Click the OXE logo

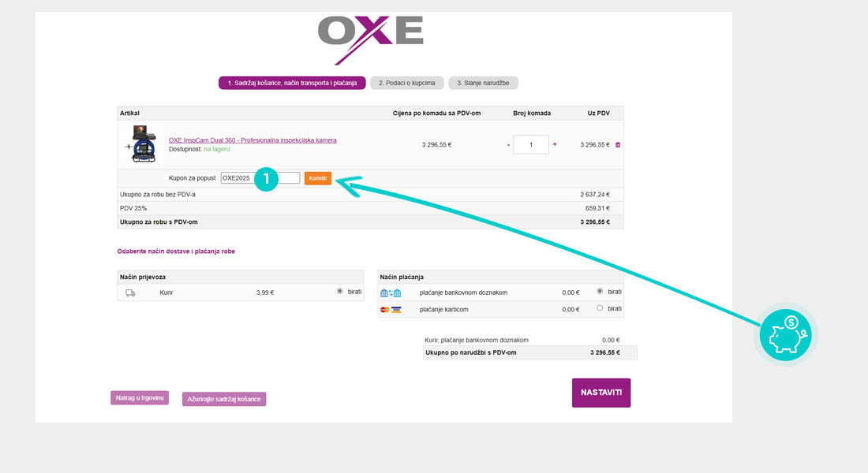[370, 39]
